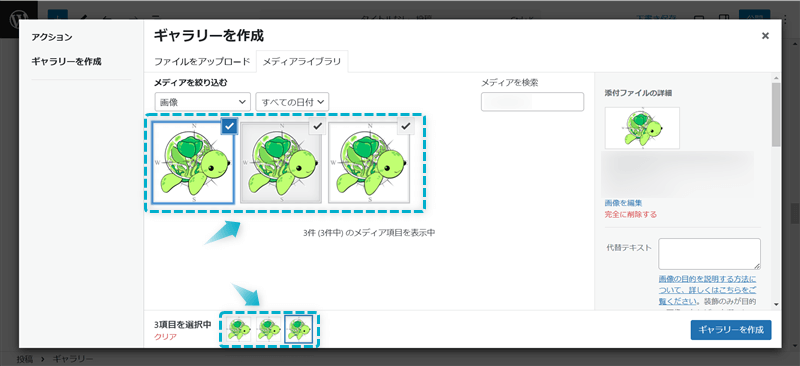The height and width of the screenshot is (366, 800).
Task: Close the gallery creation dialog
Action: 765,36
